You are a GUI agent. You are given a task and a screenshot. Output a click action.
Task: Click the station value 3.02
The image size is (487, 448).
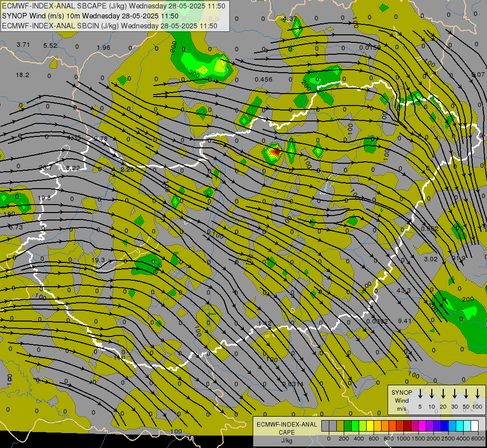(x=431, y=259)
